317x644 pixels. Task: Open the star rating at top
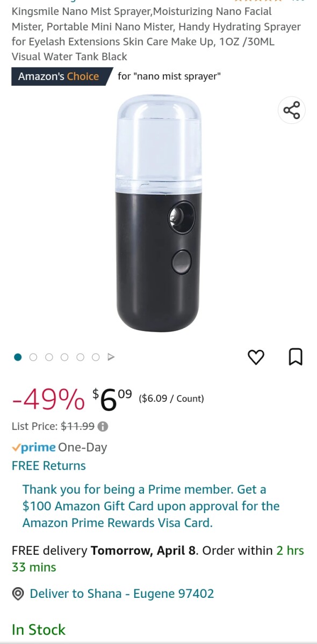click(258, 2)
